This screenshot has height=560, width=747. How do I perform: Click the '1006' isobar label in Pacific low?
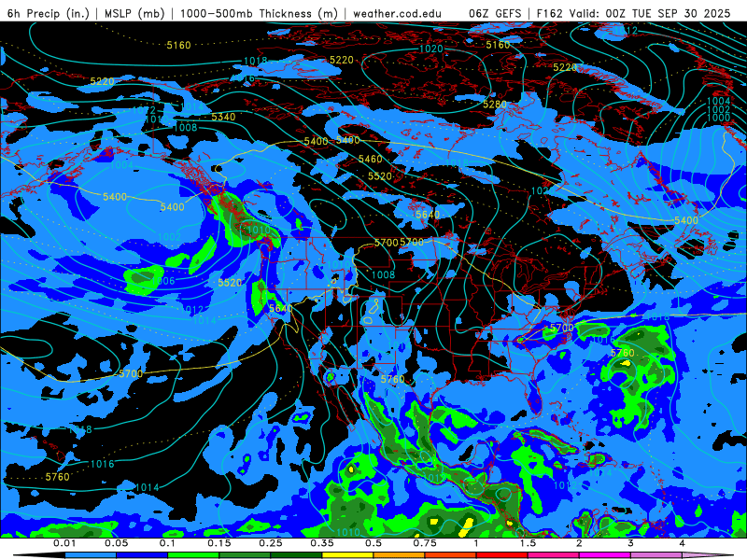[163, 281]
